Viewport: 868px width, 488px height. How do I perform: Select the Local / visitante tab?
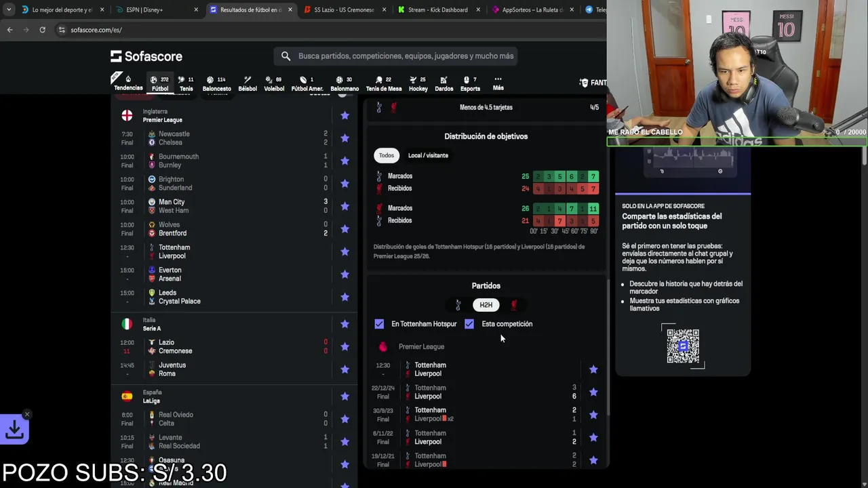pos(428,155)
